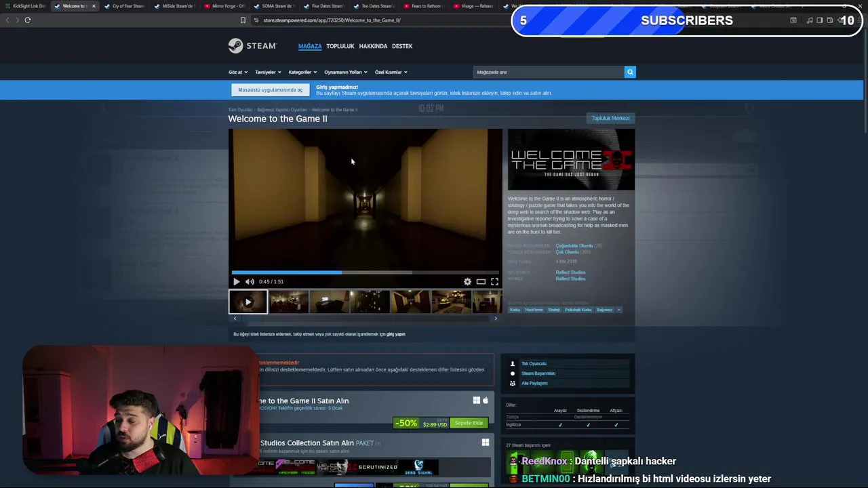Click the Dead Signal logo in the bundle
868x488 pixels.
coord(418,466)
